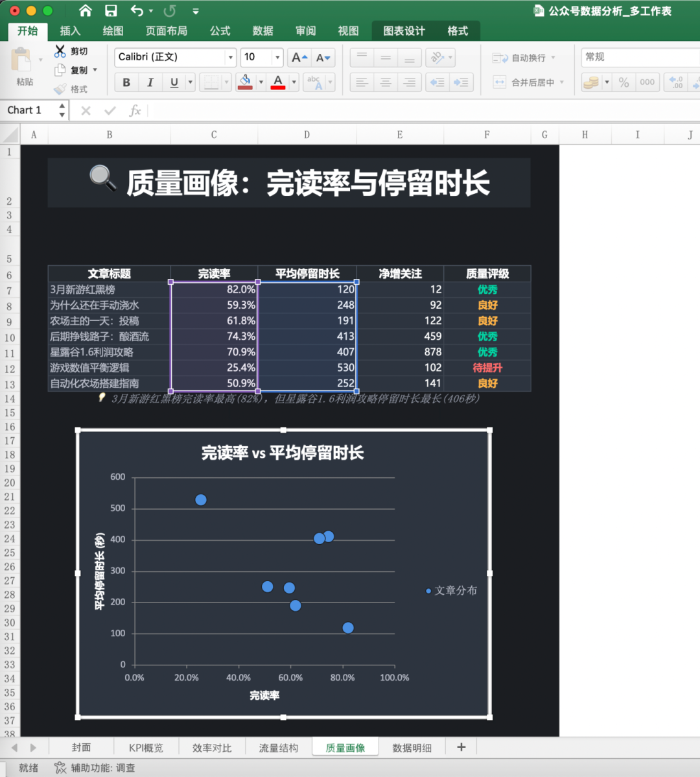Click the text orientation icon
Image resolution: width=700 pixels, height=777 pixels.
pyautogui.click(x=437, y=58)
